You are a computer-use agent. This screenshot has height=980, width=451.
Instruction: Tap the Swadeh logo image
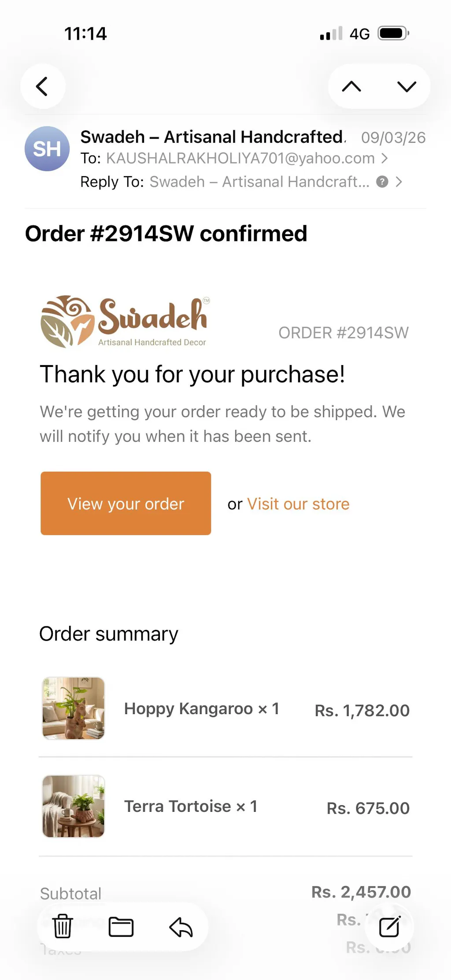point(125,321)
